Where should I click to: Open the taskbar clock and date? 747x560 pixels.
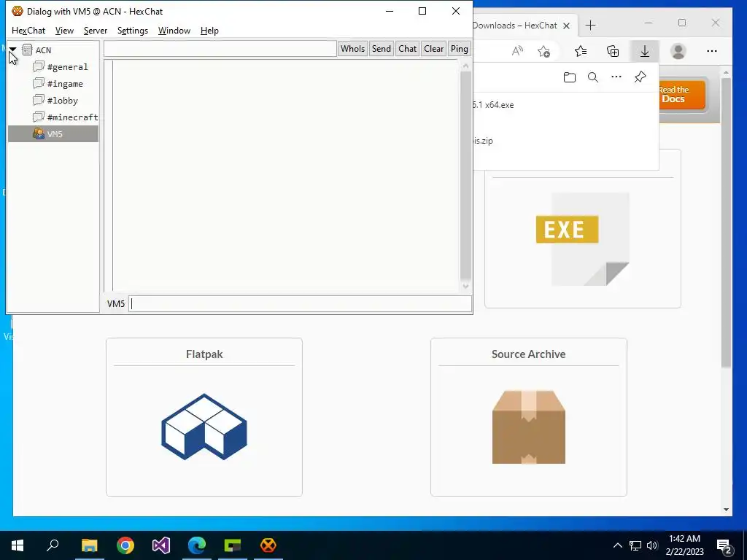click(684, 545)
